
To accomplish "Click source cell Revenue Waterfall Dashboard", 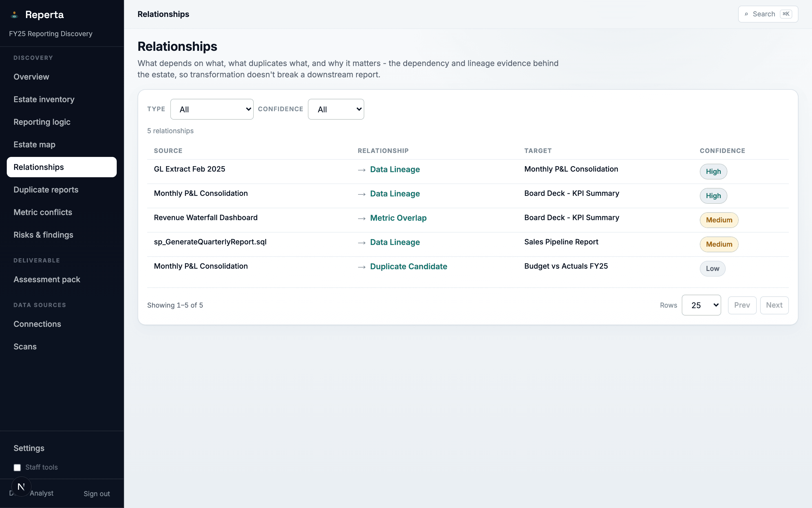I will point(206,217).
